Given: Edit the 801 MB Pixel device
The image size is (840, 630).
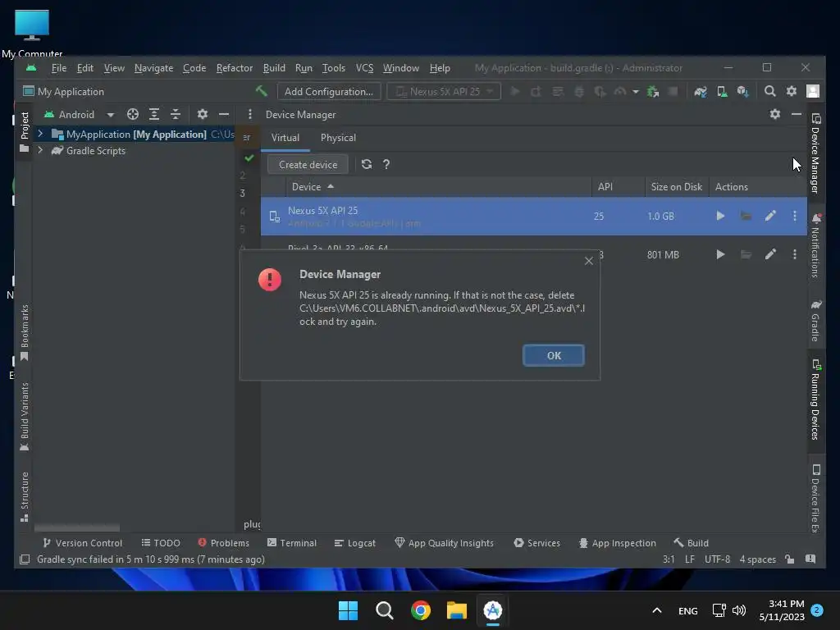Looking at the screenshot, I should point(770,254).
